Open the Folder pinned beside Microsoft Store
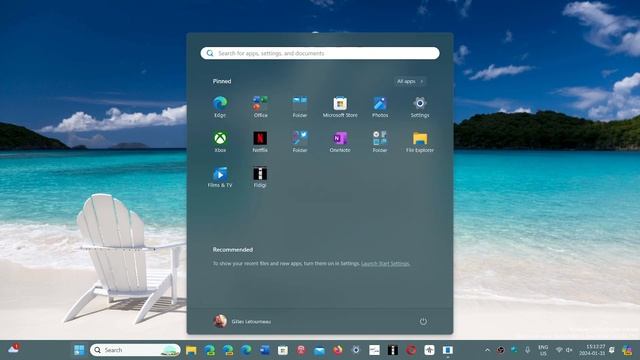This screenshot has height=360, width=640. tap(300, 107)
